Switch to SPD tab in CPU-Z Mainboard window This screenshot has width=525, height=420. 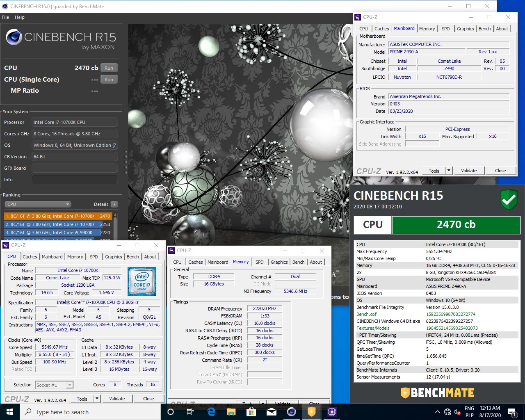[x=445, y=29]
